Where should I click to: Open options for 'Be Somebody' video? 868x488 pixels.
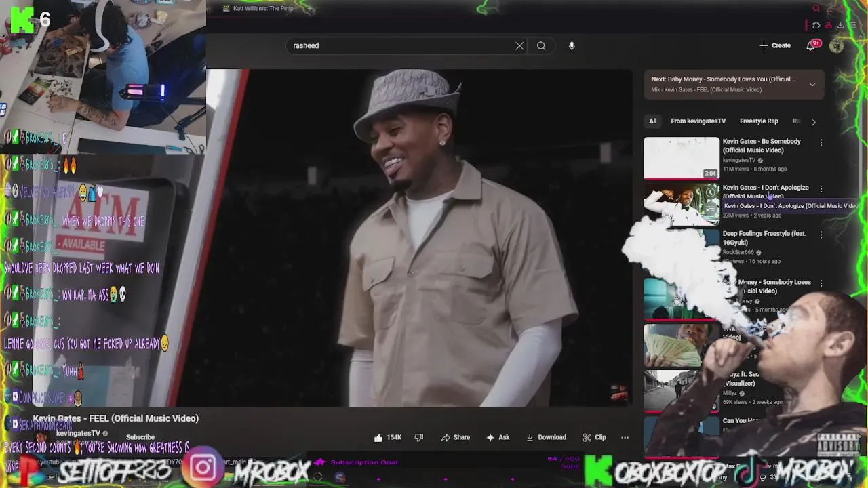(821, 143)
